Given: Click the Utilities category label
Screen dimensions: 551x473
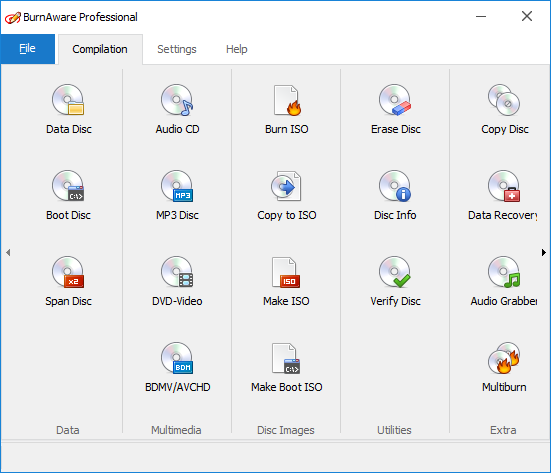Looking at the screenshot, I should pyautogui.click(x=394, y=430).
